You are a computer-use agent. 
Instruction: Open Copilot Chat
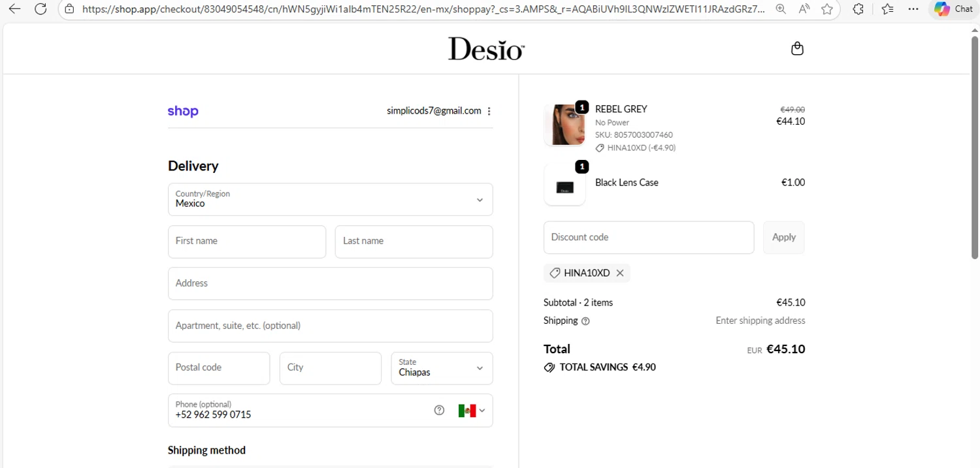click(954, 9)
